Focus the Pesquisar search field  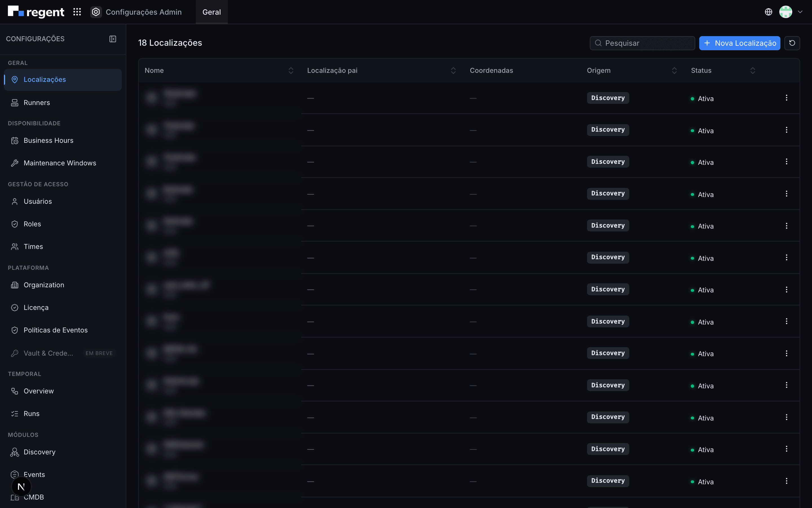(x=642, y=43)
